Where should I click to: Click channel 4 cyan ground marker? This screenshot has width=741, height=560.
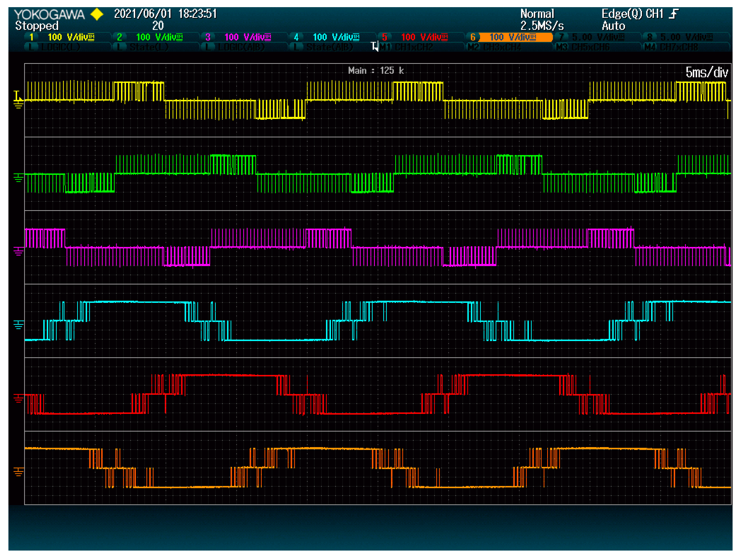coord(18,325)
